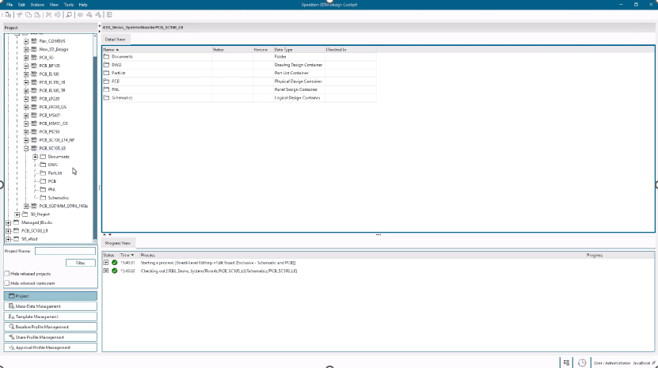Open Meta-Data Management panel
The height and width of the screenshot is (368, 658).
[50, 306]
